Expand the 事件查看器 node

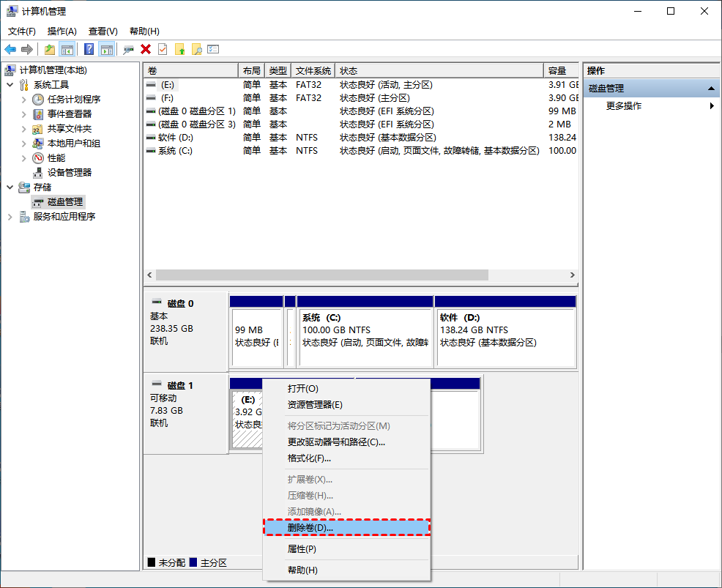click(24, 114)
